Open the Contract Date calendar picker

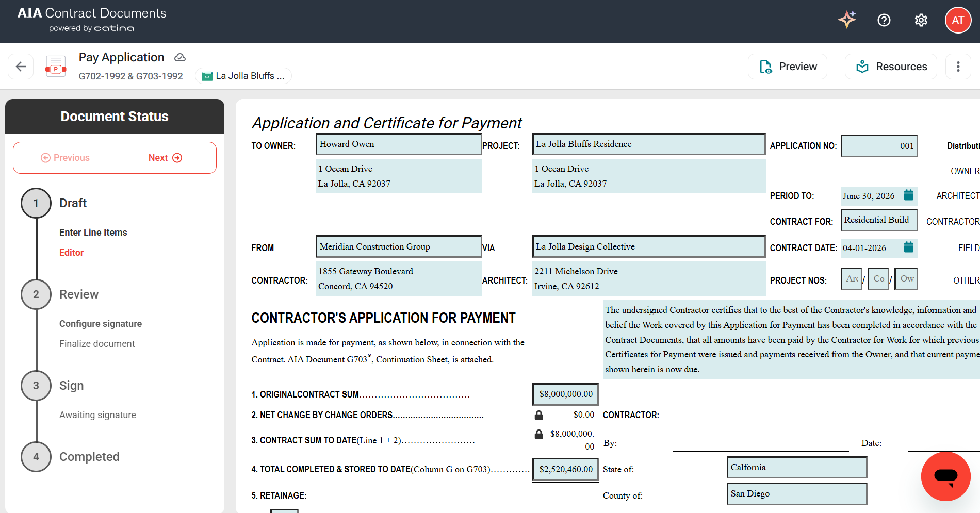pos(909,247)
